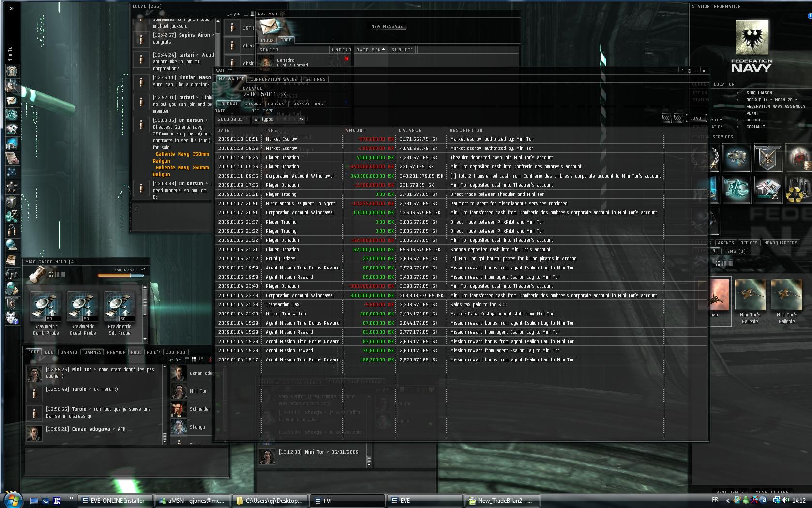
Task: Click the wallet journal date field 2009.03.01
Action: pos(233,119)
